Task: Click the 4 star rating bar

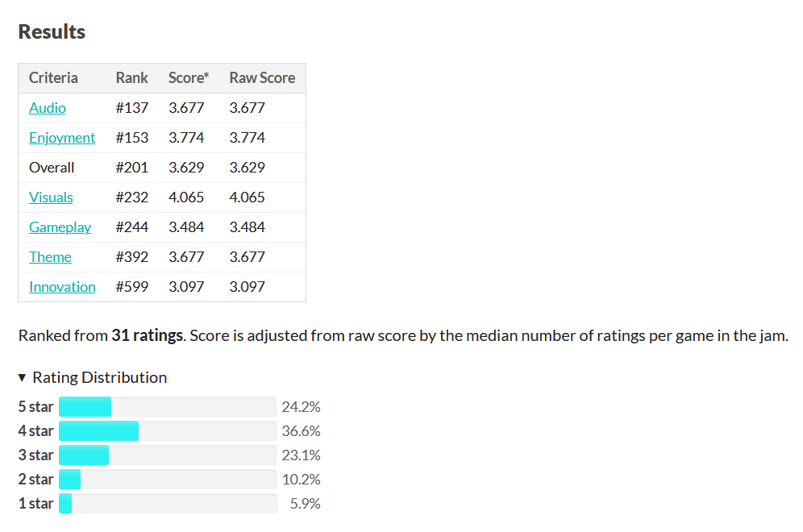Action: [168, 430]
